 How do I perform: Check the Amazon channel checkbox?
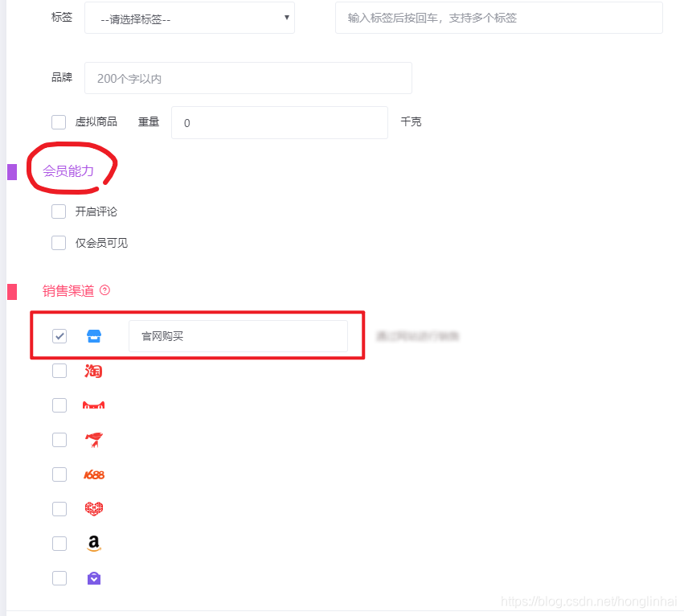pyautogui.click(x=59, y=544)
